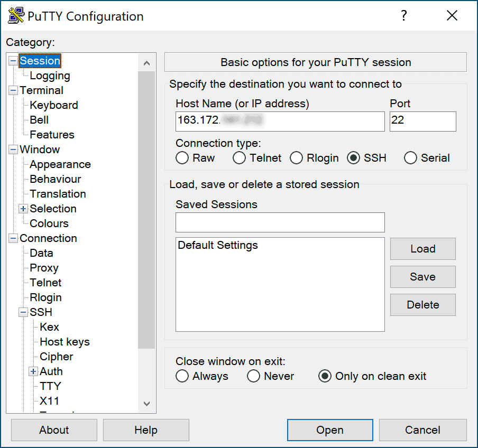Click the help question mark icon
Viewport: 478px width, 448px height.
(403, 16)
